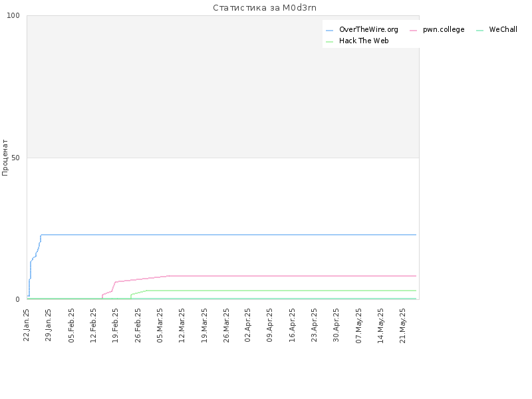
Task: Click the 22.Jan.25 date label
Action: (27, 325)
